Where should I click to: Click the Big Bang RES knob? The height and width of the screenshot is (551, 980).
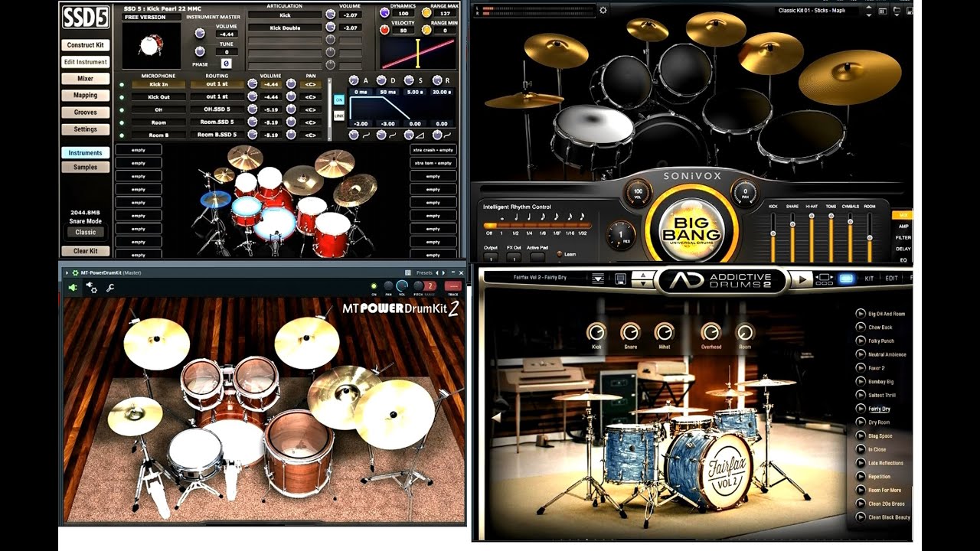(x=621, y=235)
